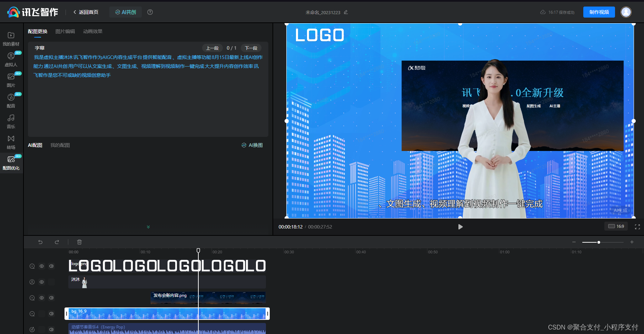The image size is (644, 334).
Task: Click right trim handle of bg_16_9 clip
Action: 268,314
